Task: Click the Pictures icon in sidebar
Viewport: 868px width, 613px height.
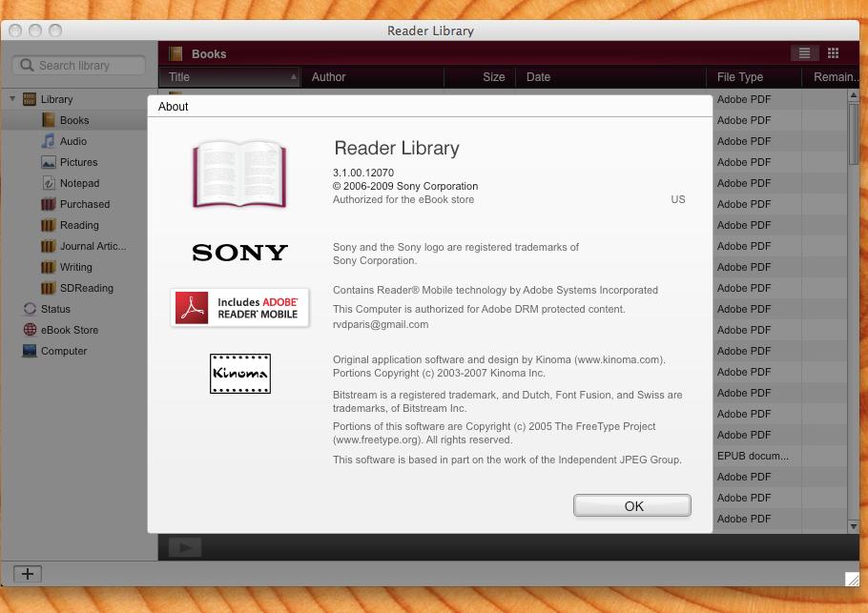Action: [x=49, y=162]
